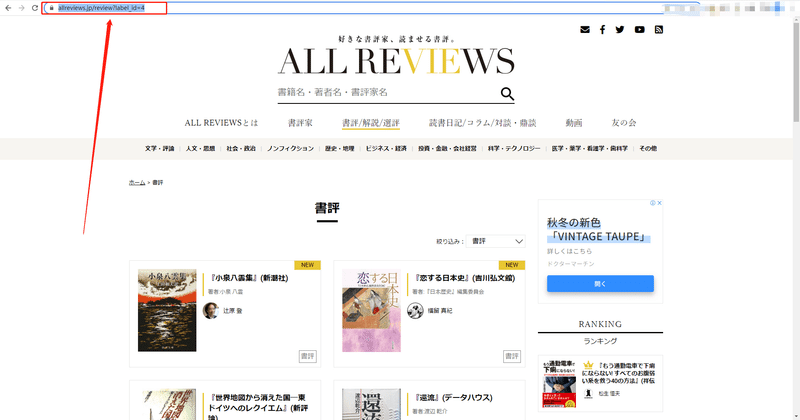The width and height of the screenshot is (800, 420).
Task: Select the 文学・評論 category
Action: click(x=159, y=149)
